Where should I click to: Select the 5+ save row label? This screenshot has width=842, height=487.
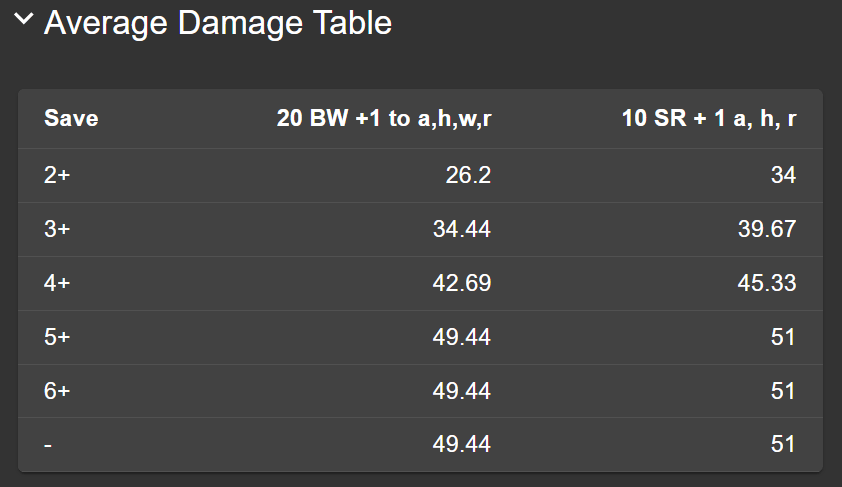57,337
